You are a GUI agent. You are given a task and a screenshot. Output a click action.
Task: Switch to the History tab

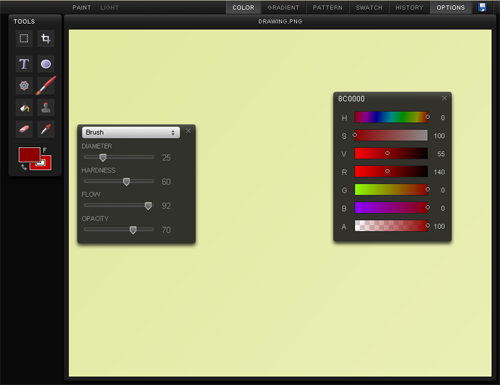[x=409, y=7]
